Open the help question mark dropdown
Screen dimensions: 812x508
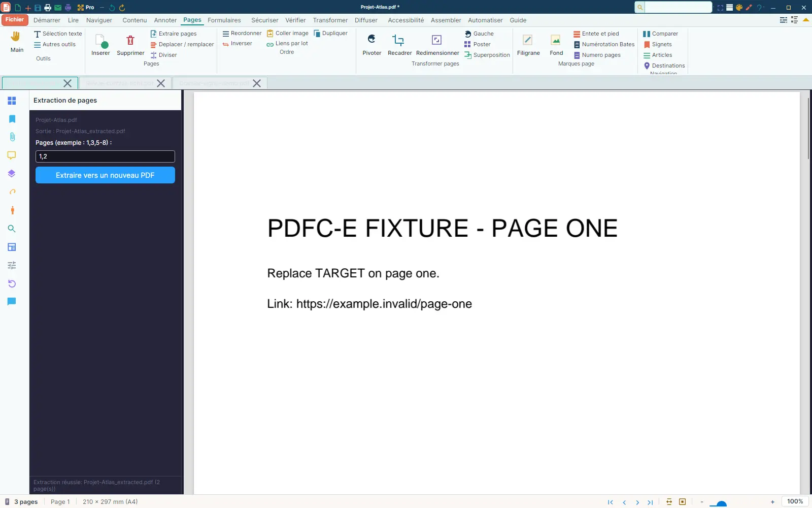click(760, 8)
